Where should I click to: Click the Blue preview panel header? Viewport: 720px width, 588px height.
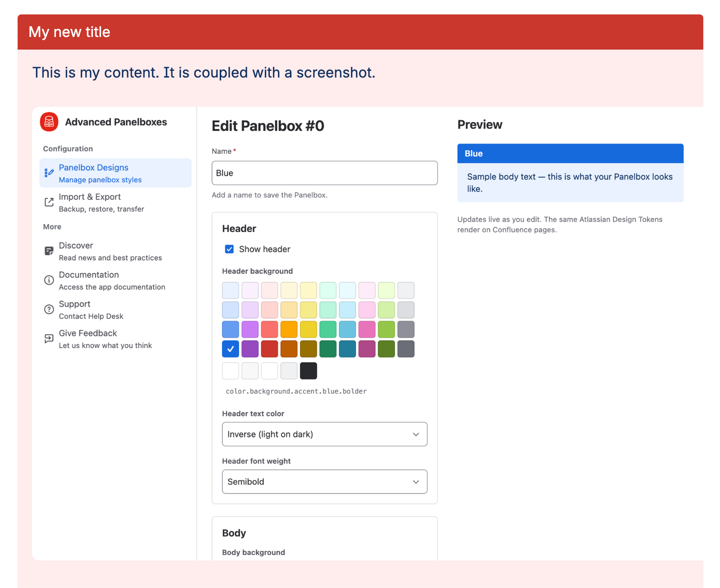[x=570, y=153]
